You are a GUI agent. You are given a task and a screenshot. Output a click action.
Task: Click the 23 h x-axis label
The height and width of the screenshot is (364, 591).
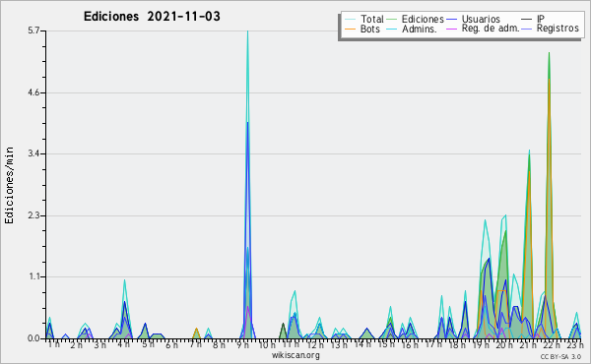click(x=575, y=344)
